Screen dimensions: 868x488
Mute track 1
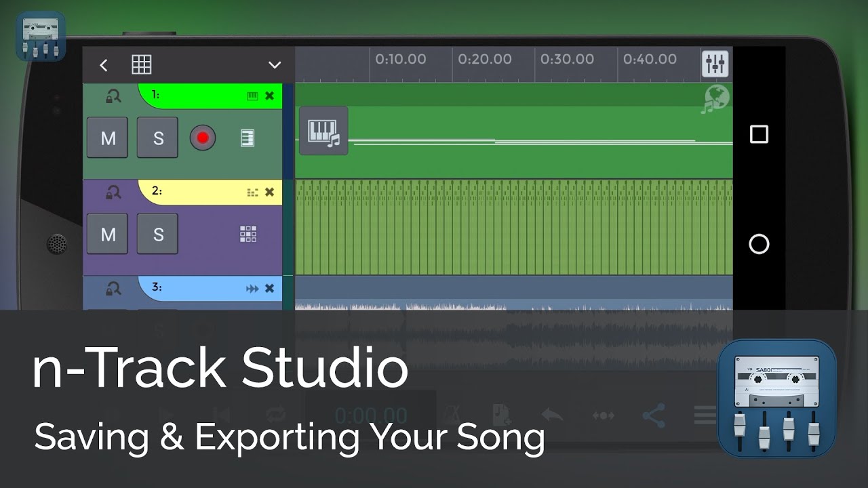click(108, 138)
